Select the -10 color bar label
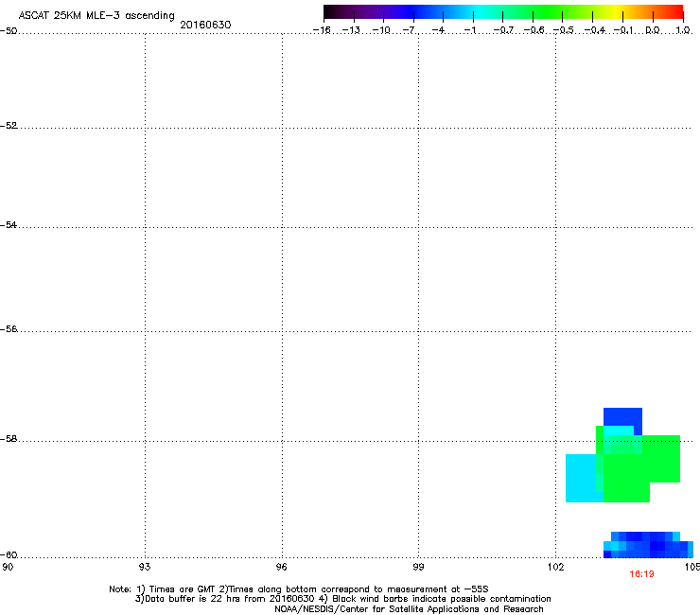Viewport: 700px width, 615px height. click(381, 30)
